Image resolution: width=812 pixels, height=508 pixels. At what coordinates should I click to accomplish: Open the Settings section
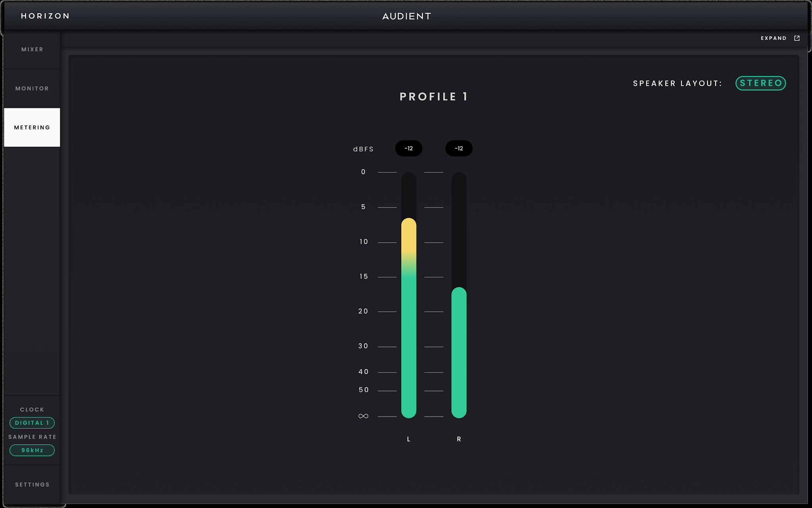(32, 485)
